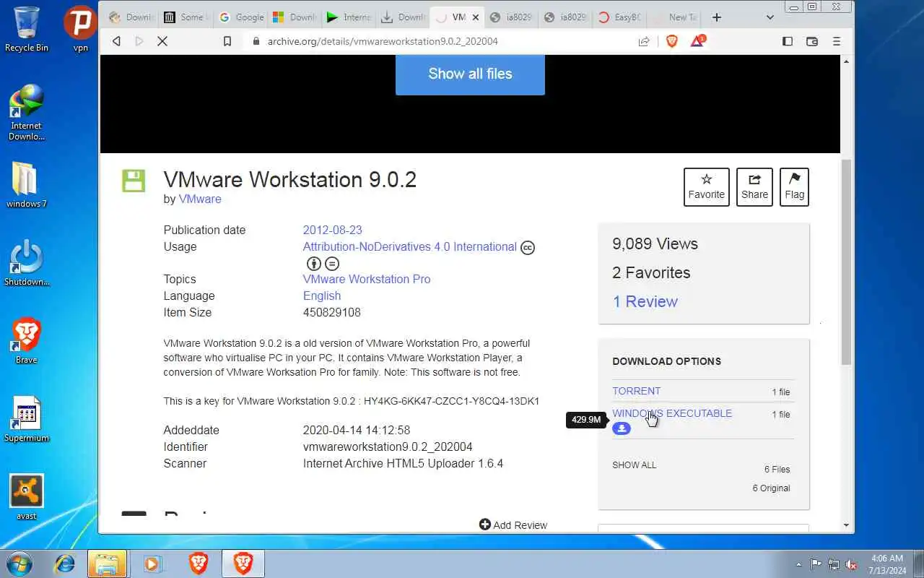Click the network tray icon
The image size is (924, 578).
(834, 564)
